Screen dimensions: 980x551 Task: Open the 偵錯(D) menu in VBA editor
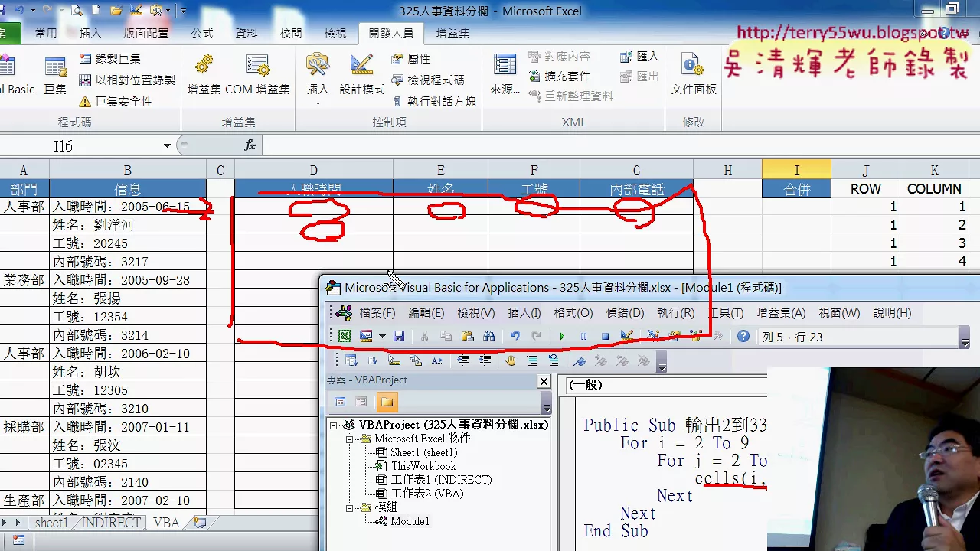[625, 313]
